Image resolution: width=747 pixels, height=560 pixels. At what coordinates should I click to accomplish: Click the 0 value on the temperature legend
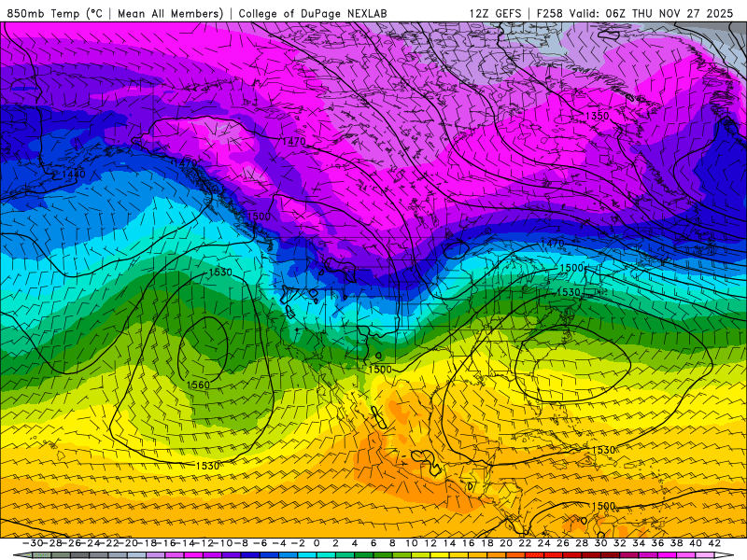317,543
